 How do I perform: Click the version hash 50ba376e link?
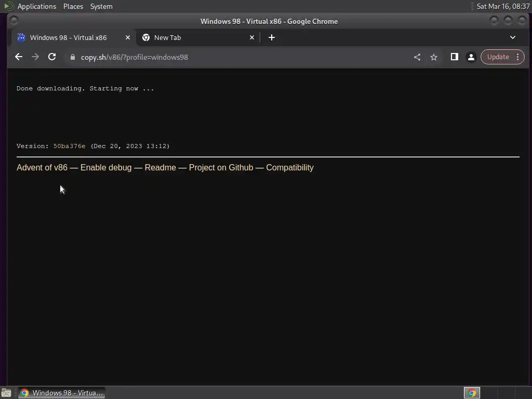point(69,146)
